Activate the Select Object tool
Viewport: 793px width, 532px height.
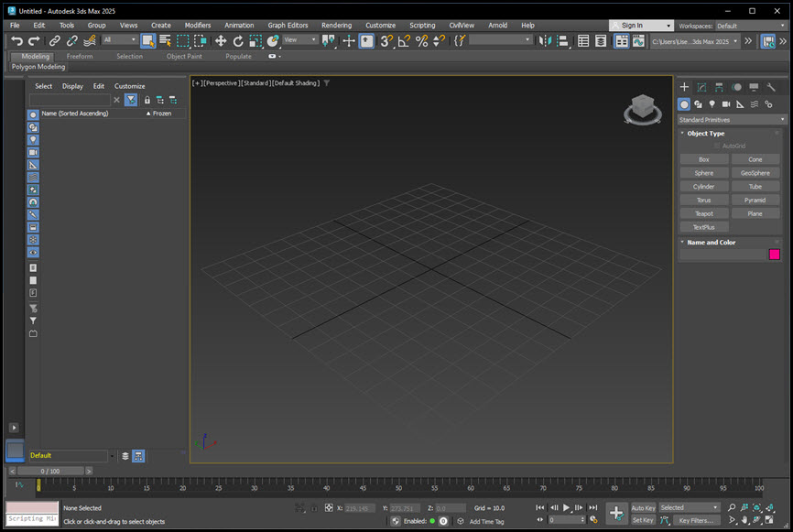(147, 41)
